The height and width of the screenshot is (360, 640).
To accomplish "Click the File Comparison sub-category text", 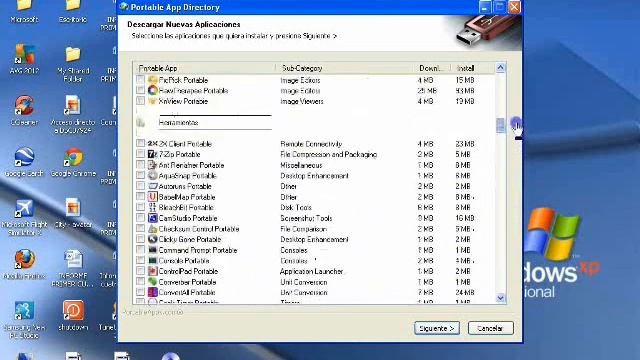I will coord(303,229).
